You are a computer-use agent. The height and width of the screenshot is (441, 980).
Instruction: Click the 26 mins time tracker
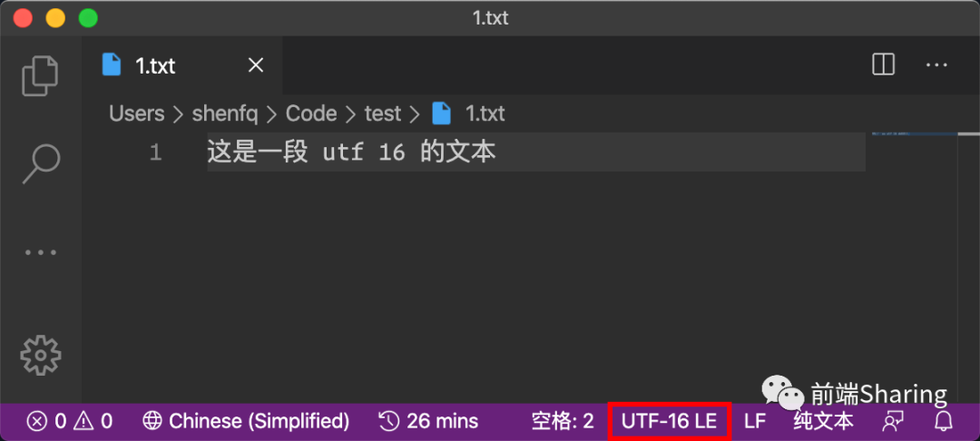[x=428, y=421]
